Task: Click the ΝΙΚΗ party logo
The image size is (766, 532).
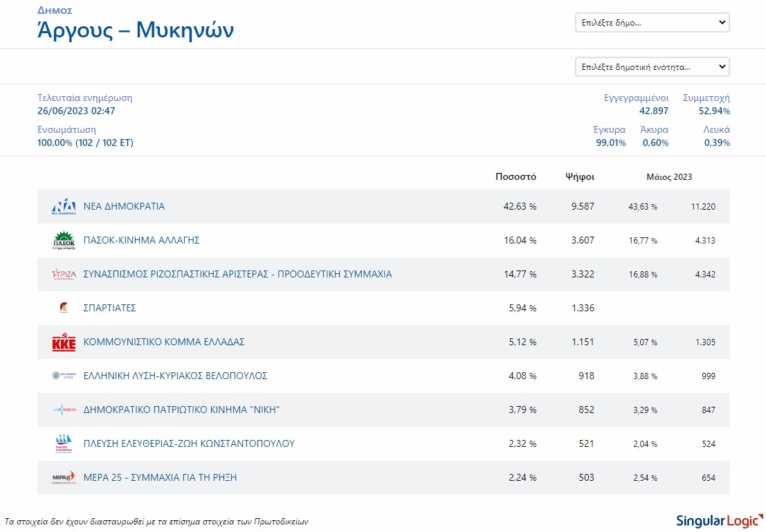Action: click(64, 410)
